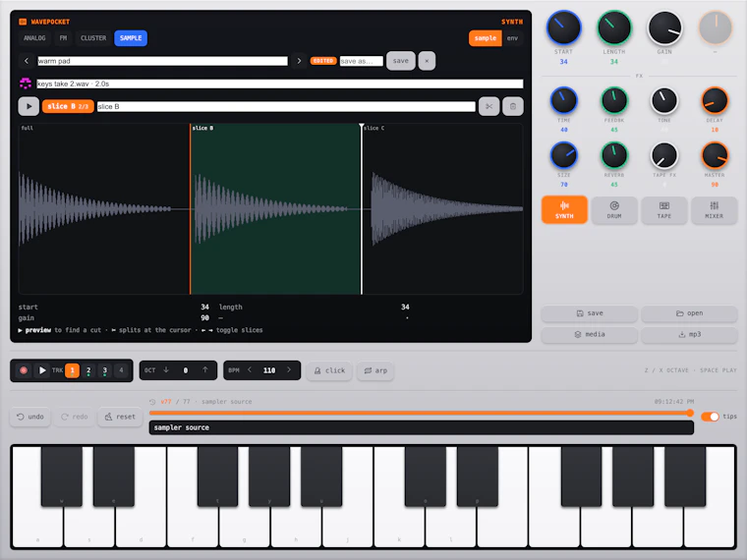747x560 pixels.
Task: Raise octave with the up arrow
Action: point(204,370)
